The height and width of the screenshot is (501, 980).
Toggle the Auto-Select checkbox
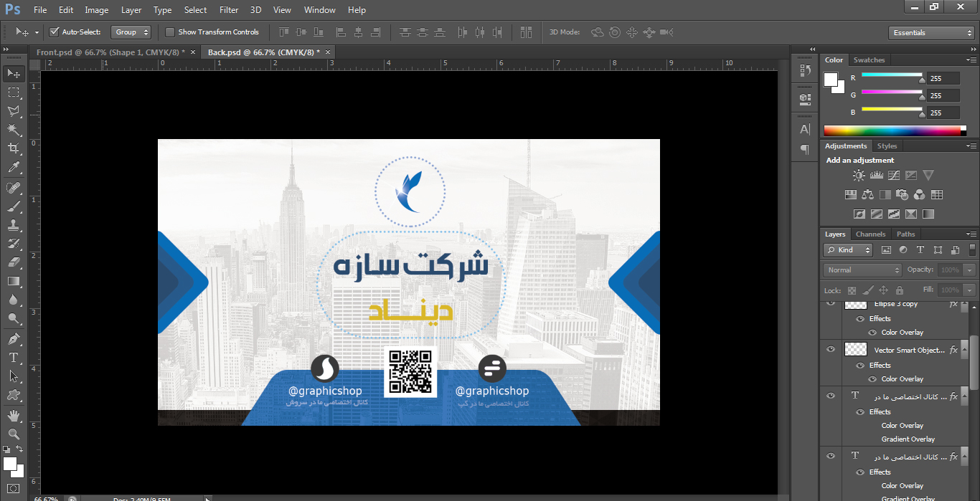tap(55, 32)
